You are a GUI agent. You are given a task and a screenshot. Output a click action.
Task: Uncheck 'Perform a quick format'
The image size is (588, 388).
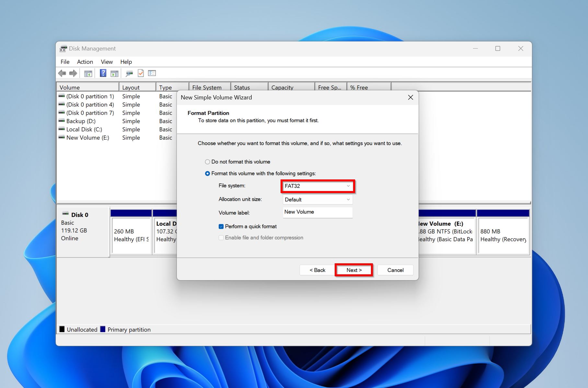point(221,227)
